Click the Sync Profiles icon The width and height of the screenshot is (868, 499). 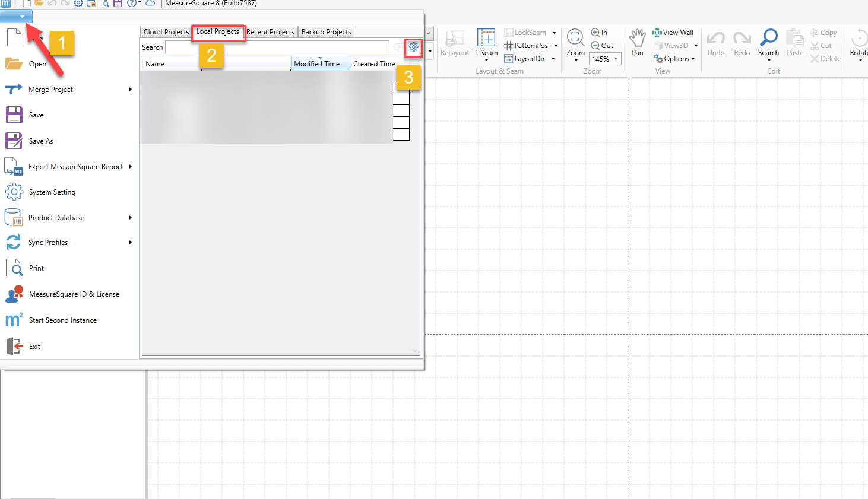[x=14, y=242]
